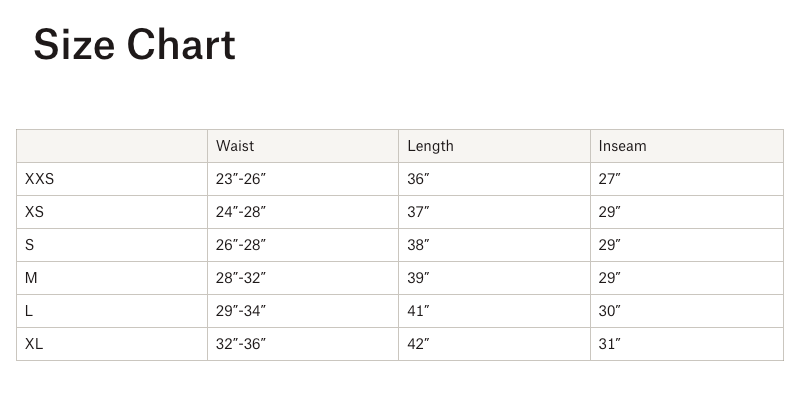This screenshot has width=808, height=400.
Task: Select the 39″ length cell
Action: pyautogui.click(x=418, y=278)
